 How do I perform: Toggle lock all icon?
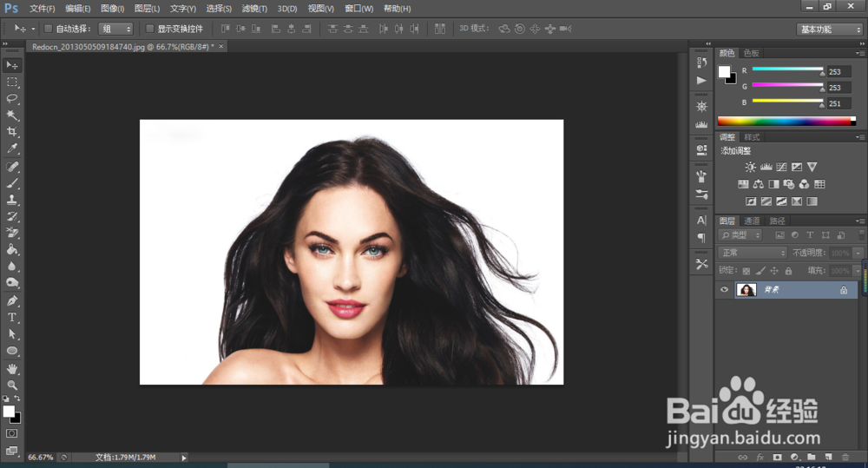pyautogui.click(x=788, y=271)
